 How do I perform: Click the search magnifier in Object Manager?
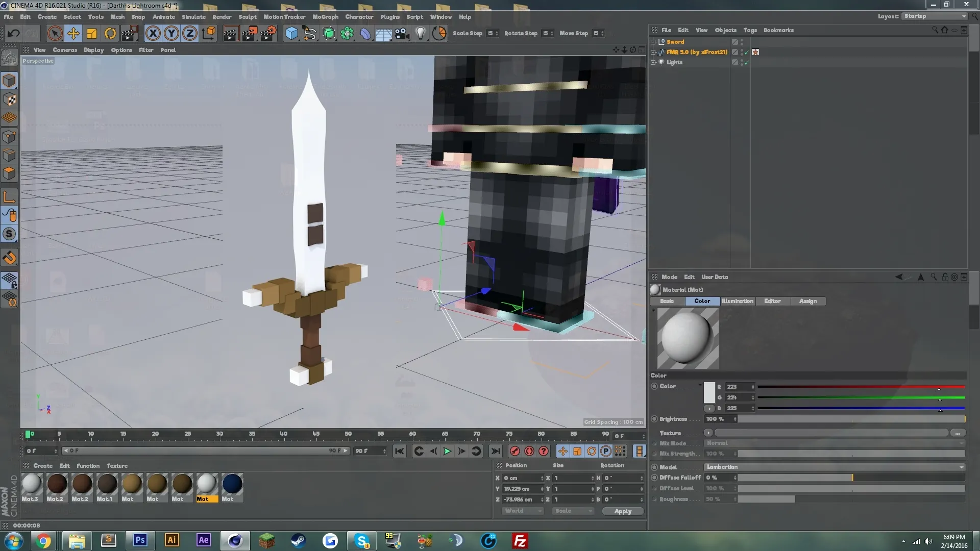click(x=935, y=30)
